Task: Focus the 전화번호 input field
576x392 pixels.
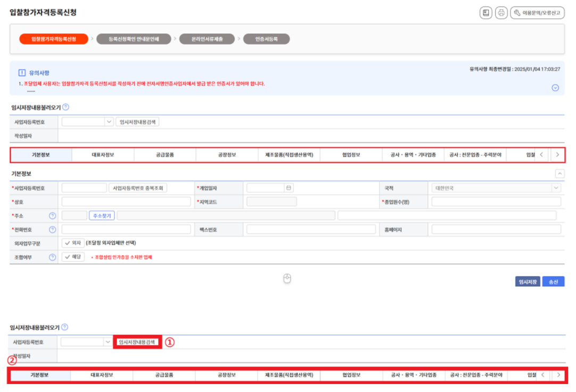Action: (126, 229)
